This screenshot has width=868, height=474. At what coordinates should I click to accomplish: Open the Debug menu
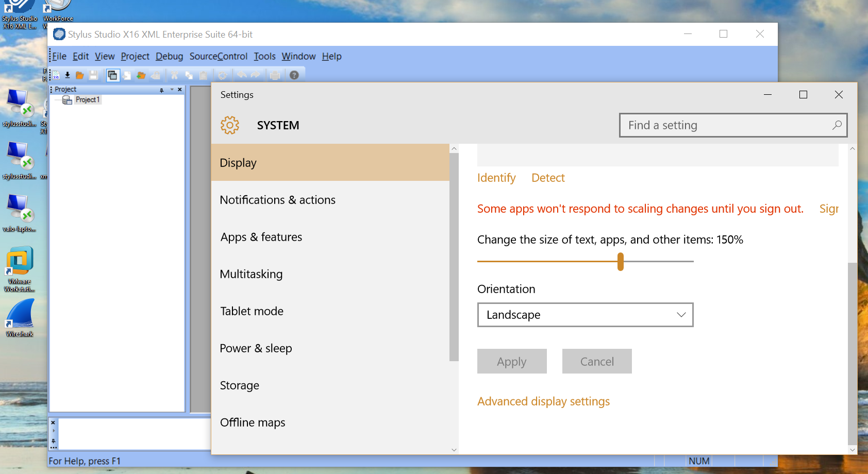point(169,56)
